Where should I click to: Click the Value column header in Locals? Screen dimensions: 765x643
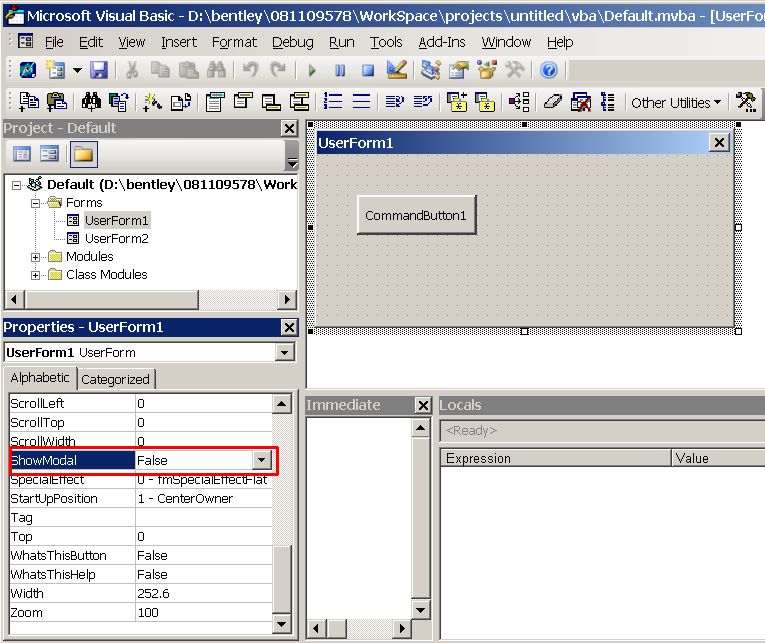pyautogui.click(x=718, y=459)
